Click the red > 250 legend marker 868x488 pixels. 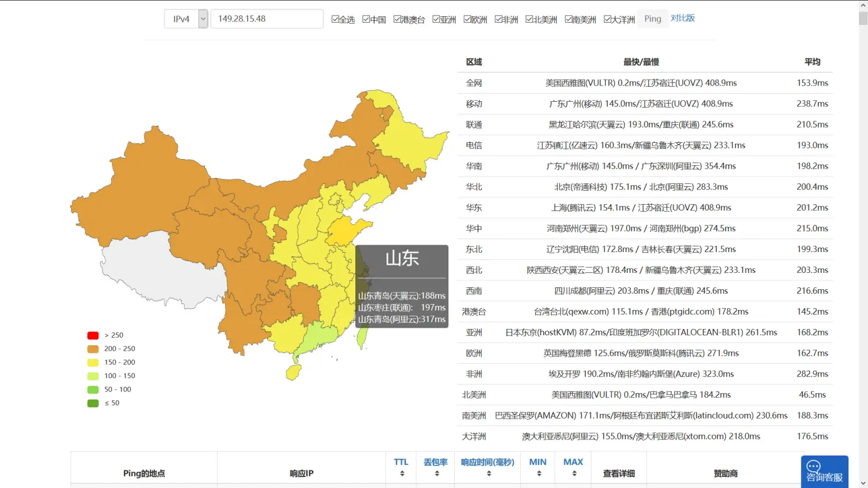click(93, 335)
